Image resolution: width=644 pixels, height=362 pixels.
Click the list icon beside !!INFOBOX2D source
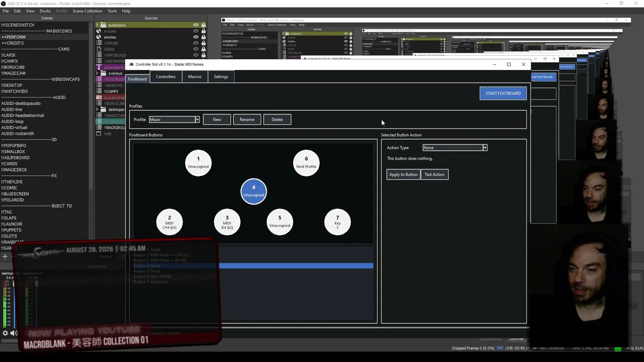coord(99,55)
